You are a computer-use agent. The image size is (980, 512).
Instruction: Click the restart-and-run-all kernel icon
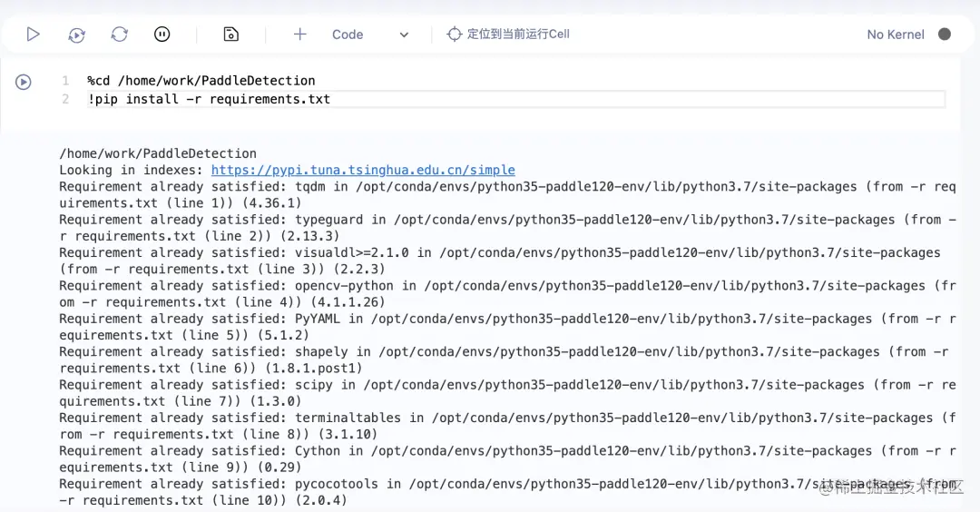click(76, 35)
